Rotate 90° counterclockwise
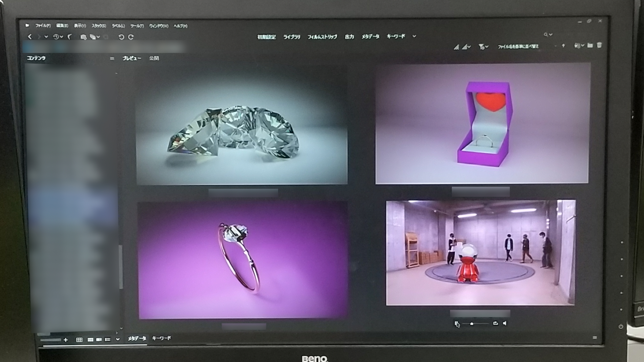Viewport: 644px width, 362px height. tap(121, 37)
